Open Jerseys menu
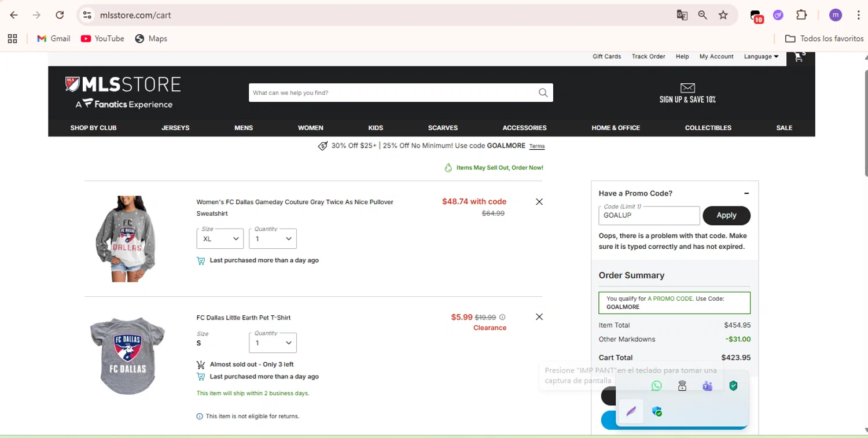Screen dimensions: 868x438 pos(175,128)
